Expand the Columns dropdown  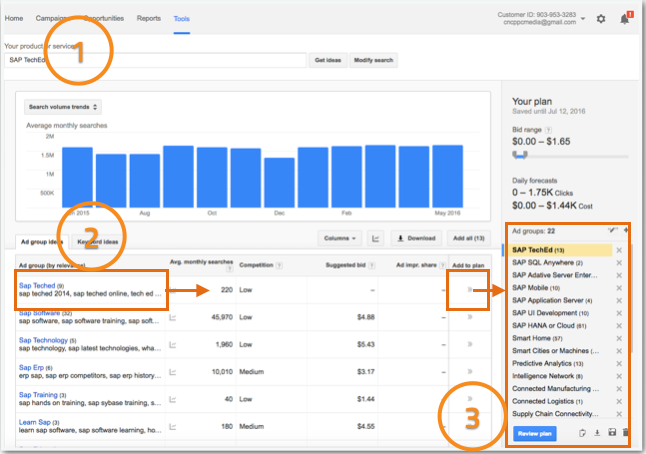point(340,238)
